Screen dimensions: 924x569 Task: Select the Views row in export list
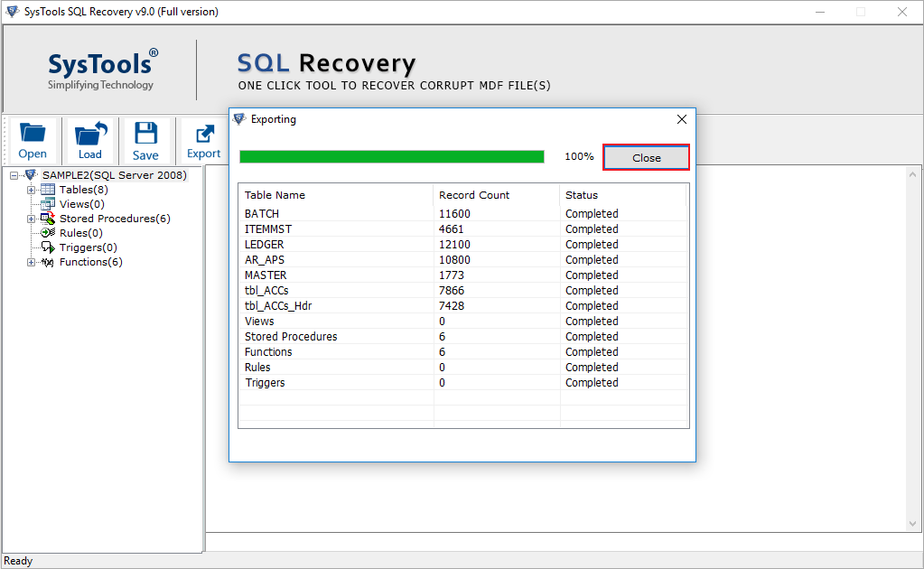pyautogui.click(x=463, y=321)
